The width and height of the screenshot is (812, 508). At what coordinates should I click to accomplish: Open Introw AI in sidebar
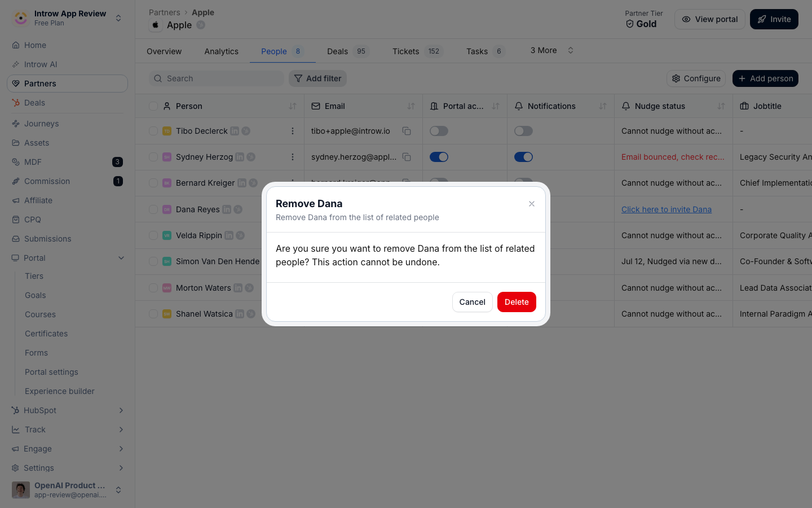pyautogui.click(x=67, y=64)
